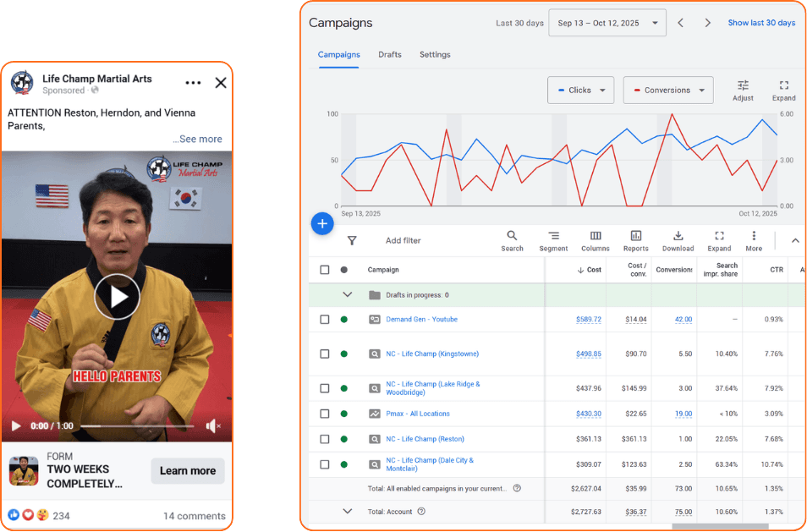This screenshot has width=807, height=532.
Task: Click the Add filter field
Action: 403,240
